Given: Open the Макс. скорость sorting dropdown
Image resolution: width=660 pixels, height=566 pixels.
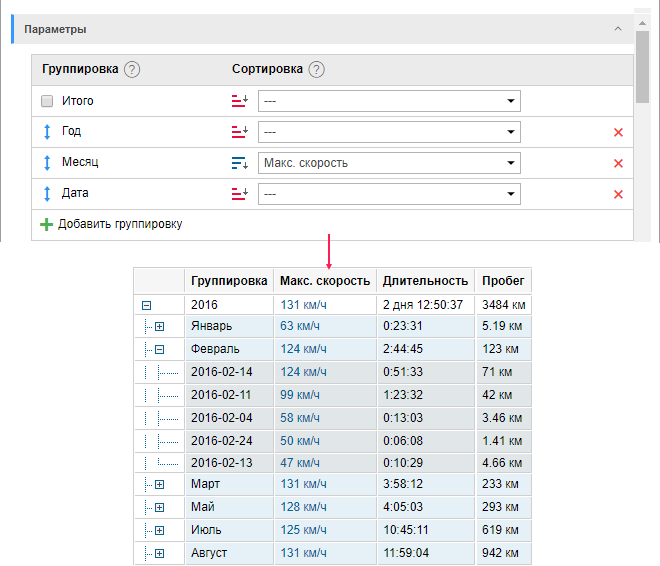Looking at the screenshot, I should 389,163.
